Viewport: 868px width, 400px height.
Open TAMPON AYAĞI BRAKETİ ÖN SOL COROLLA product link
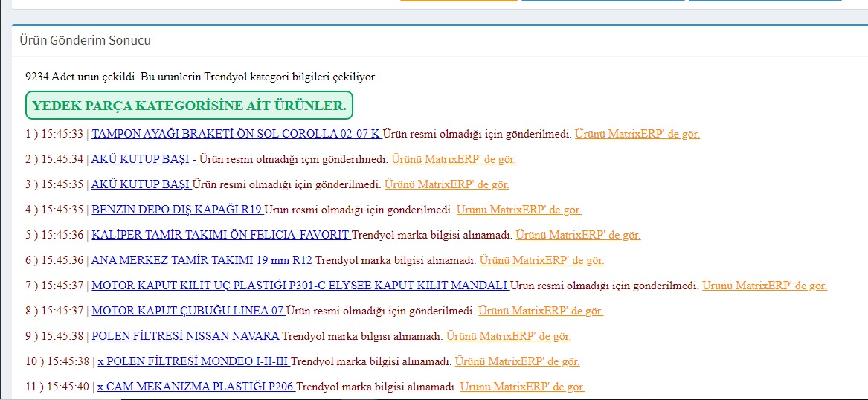236,134
